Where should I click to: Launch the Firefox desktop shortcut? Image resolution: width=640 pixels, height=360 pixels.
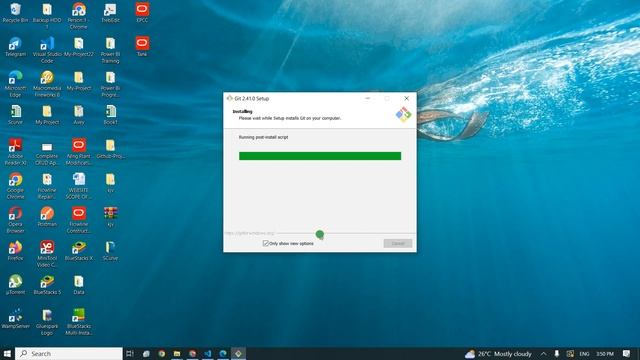pyautogui.click(x=15, y=251)
